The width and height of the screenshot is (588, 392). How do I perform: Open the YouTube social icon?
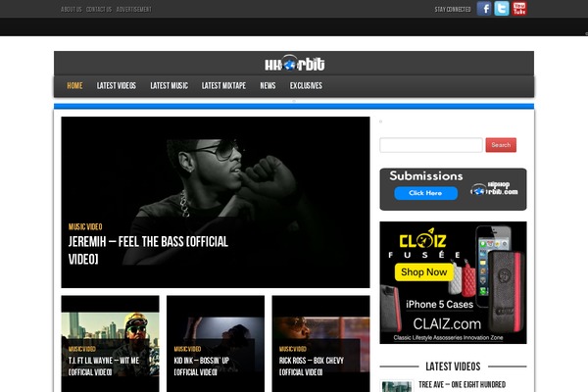[519, 8]
